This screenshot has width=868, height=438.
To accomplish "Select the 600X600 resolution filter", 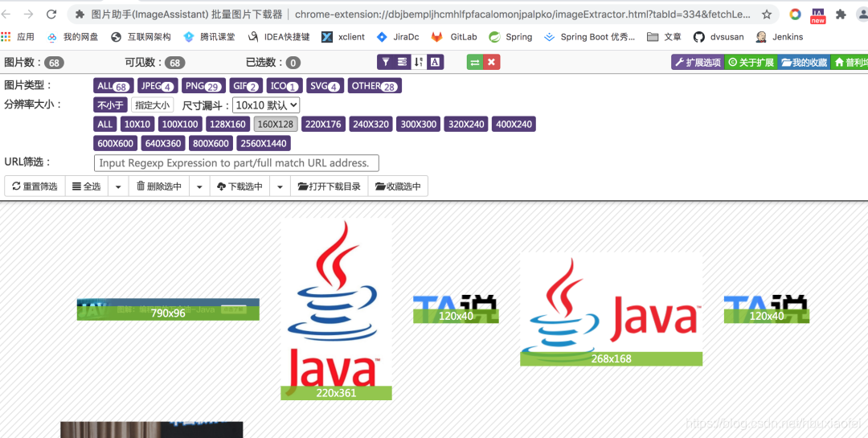I will [x=116, y=143].
